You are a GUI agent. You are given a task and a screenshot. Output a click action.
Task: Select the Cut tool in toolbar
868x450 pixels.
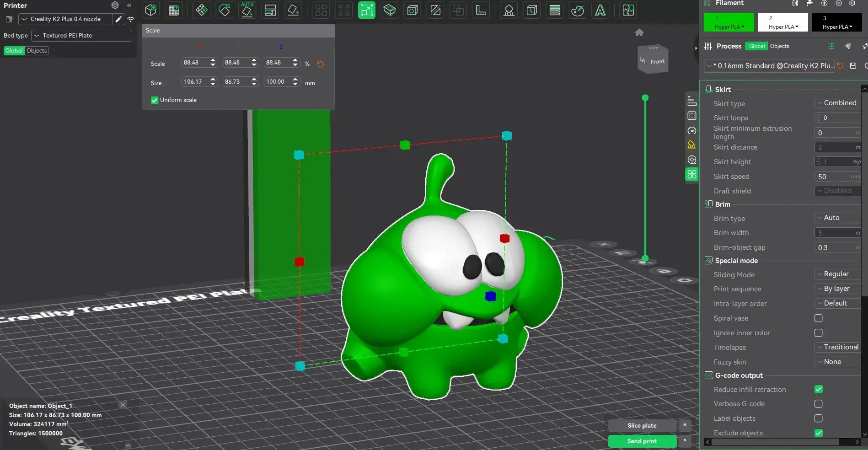tap(435, 10)
